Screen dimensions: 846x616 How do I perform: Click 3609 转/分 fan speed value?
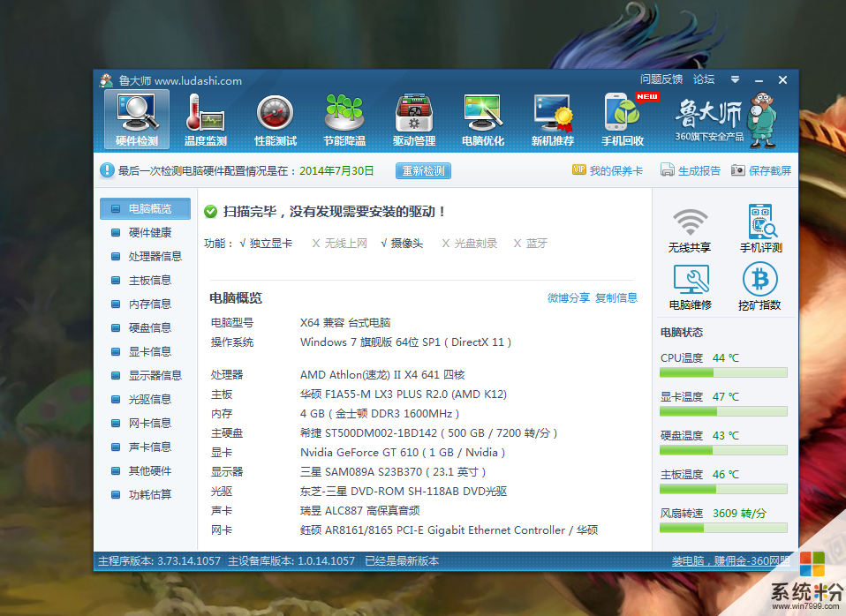739,513
